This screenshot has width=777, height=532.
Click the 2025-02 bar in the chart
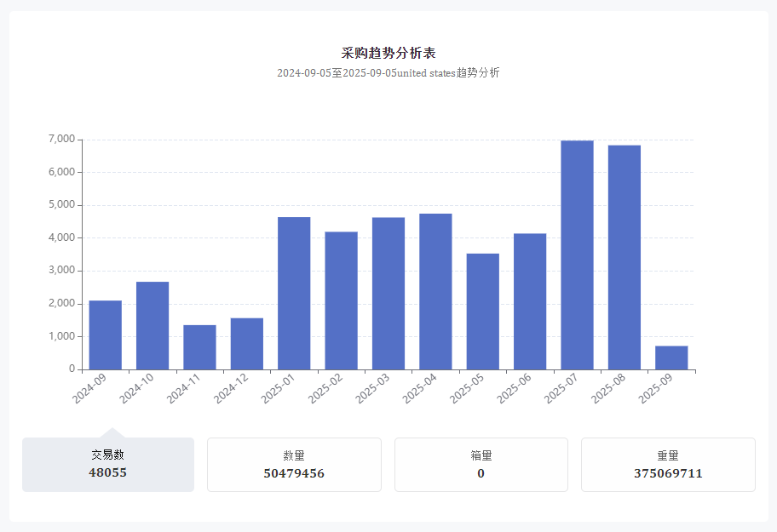(x=342, y=300)
